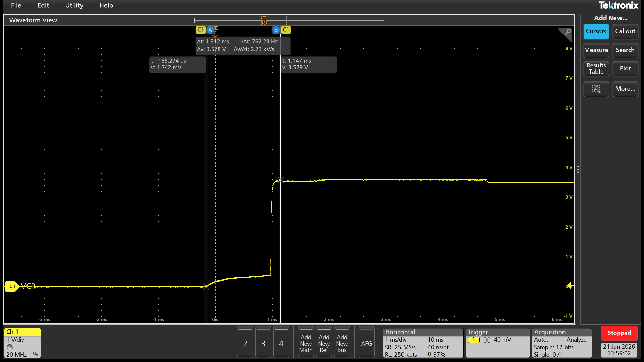The width and height of the screenshot is (644, 362).
Task: Click the RL: 250 kpts record length
Action: [x=401, y=355]
